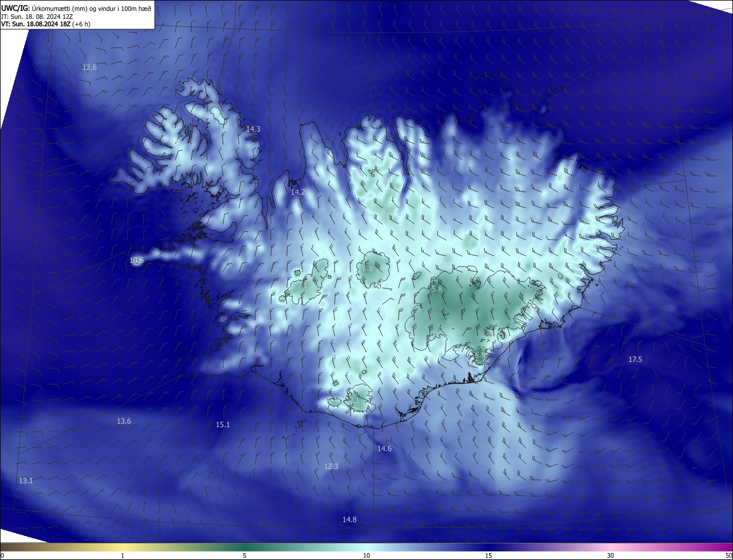Click the 'VT: Sun. 18.08.2024 18Z (+6 h)' line
The image size is (733, 560).
45,24
